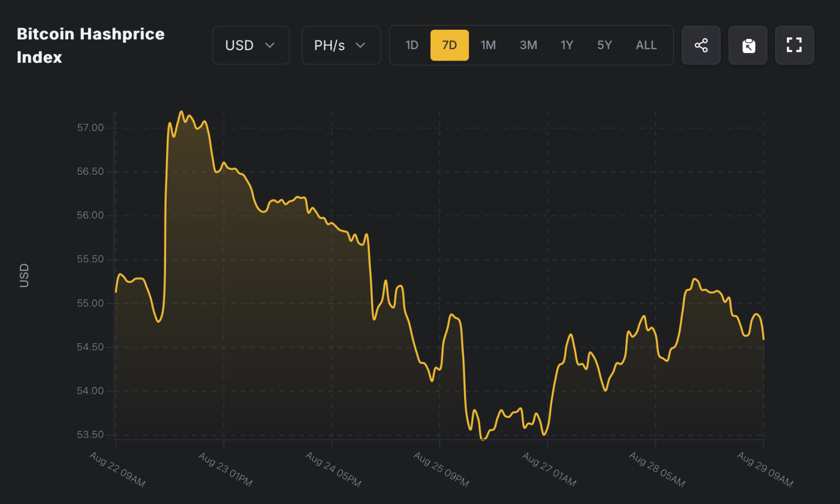The width and height of the screenshot is (840, 504).
Task: Click the 56.00 y-axis tick label
Action: [90, 215]
